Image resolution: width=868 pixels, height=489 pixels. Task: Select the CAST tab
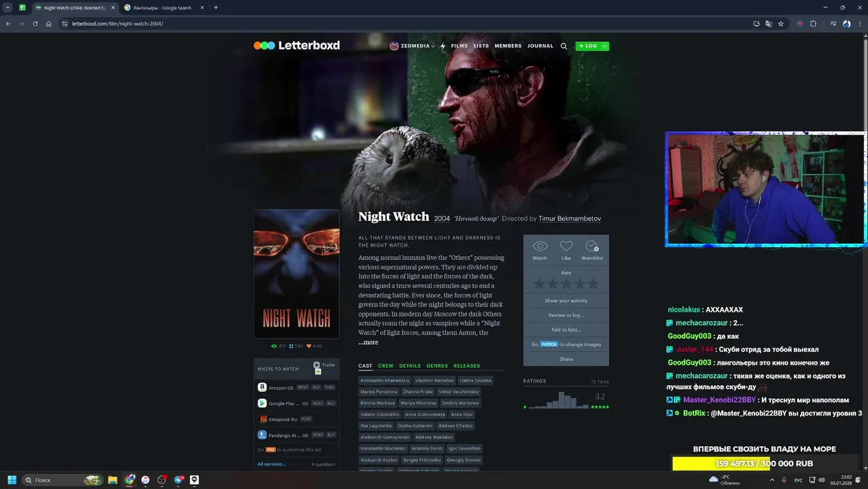click(365, 366)
